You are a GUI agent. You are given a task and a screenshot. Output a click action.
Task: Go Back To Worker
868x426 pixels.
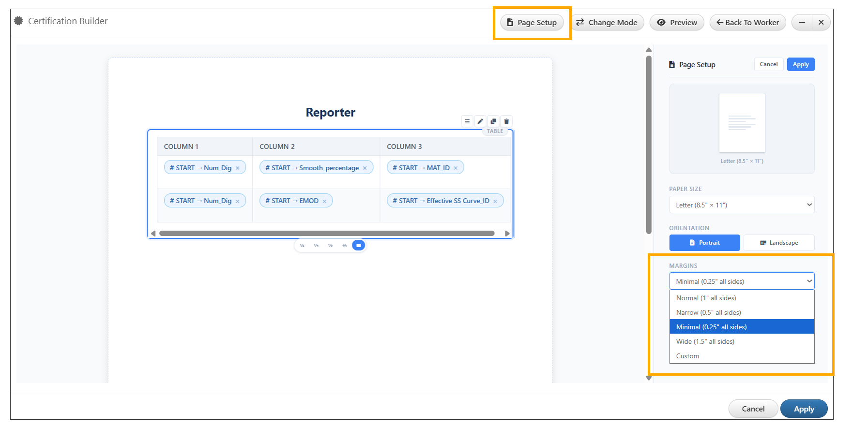(747, 23)
